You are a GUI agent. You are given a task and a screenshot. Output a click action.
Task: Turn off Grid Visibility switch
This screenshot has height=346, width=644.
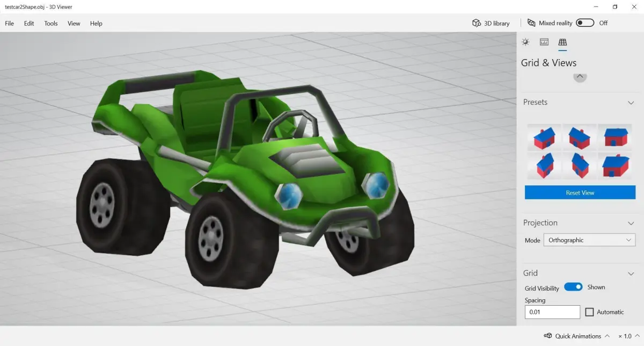[x=573, y=287]
